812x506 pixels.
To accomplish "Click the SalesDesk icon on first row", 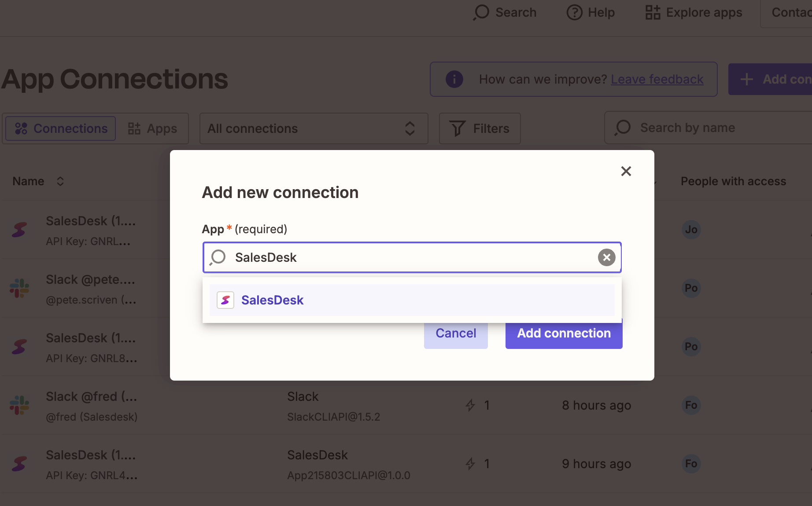I will pyautogui.click(x=19, y=229).
